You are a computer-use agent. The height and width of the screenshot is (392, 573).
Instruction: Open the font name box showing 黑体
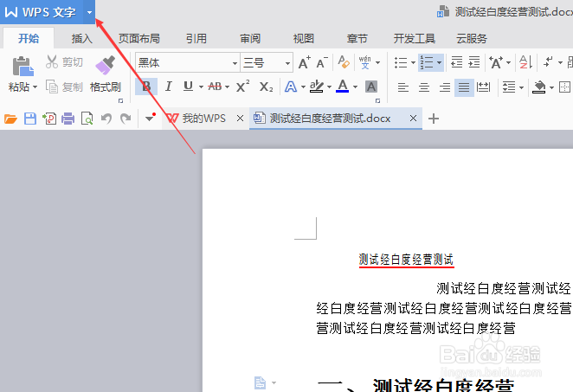tap(188, 63)
